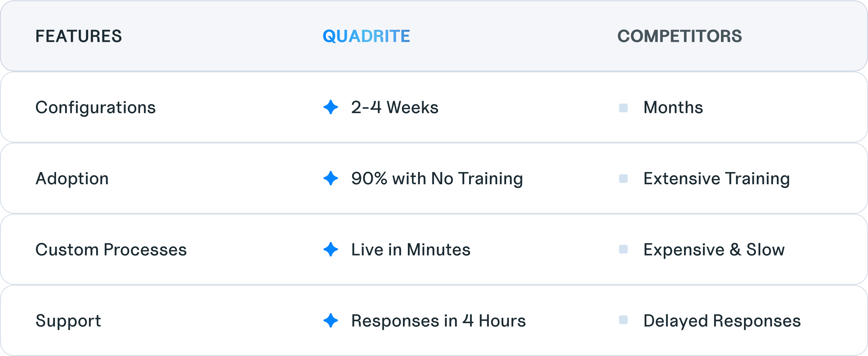The image size is (868, 356).
Task: Click the Extensive Training text
Action: 717,179
